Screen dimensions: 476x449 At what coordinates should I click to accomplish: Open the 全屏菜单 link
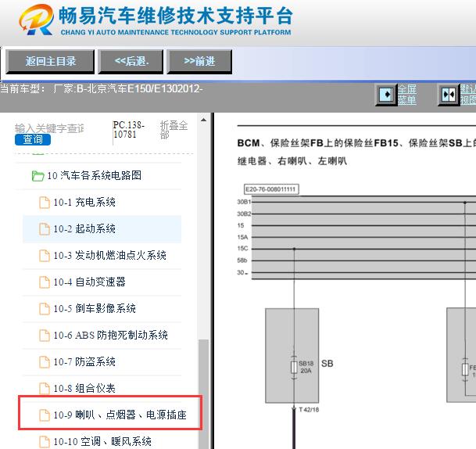[x=407, y=95]
